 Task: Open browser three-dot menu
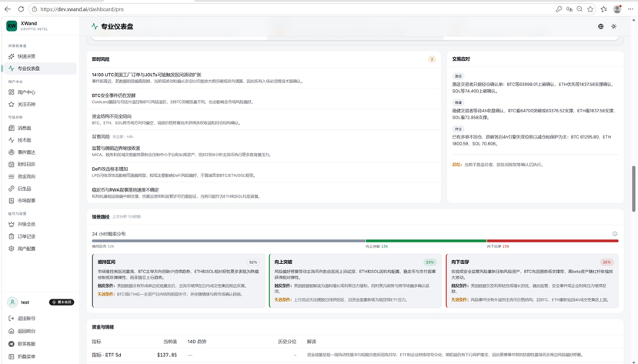(630, 9)
